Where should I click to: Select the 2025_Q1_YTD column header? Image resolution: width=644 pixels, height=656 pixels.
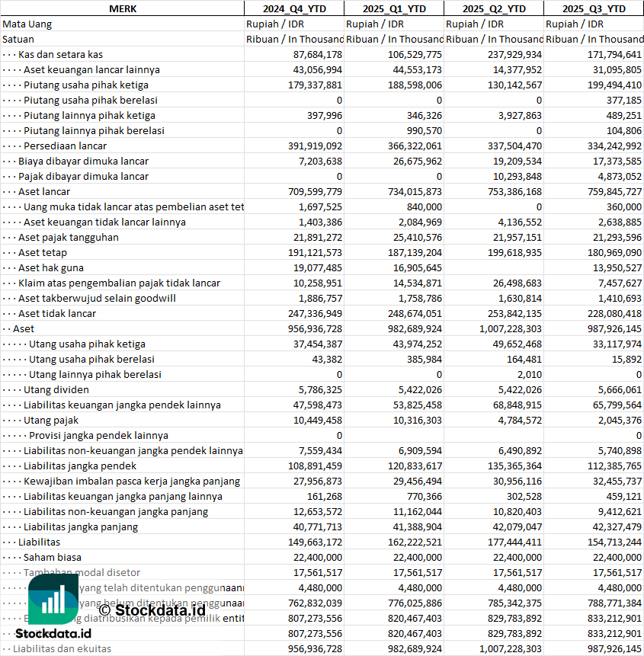tap(394, 8)
